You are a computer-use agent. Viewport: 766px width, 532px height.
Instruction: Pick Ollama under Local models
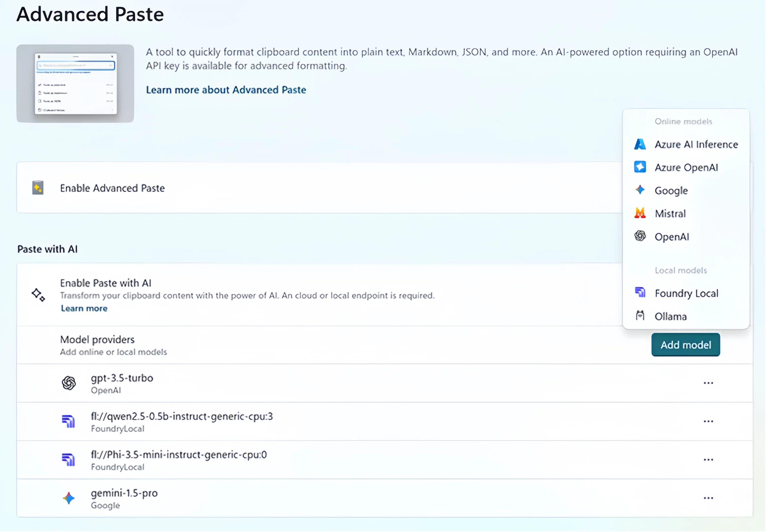(670, 316)
